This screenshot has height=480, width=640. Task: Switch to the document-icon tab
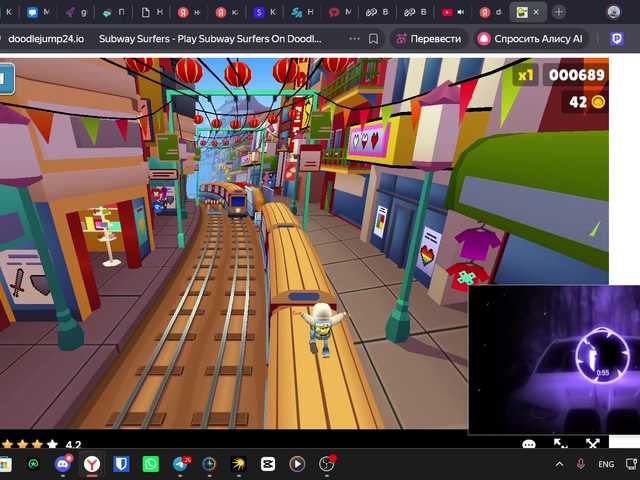[x=151, y=12]
